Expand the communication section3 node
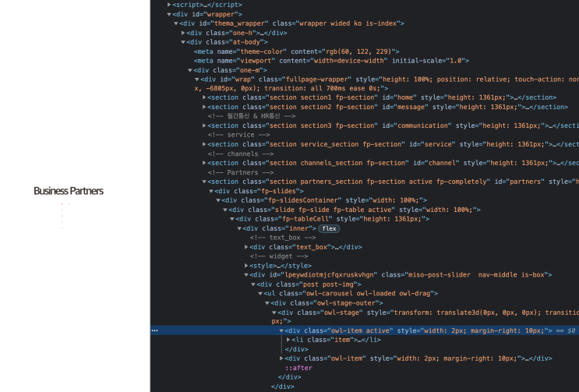 (204, 125)
